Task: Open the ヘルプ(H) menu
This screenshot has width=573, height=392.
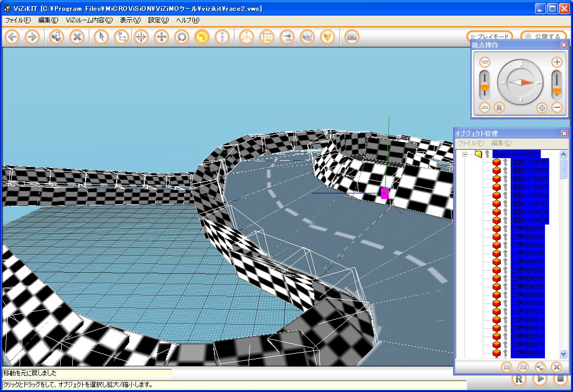Action: (x=188, y=20)
